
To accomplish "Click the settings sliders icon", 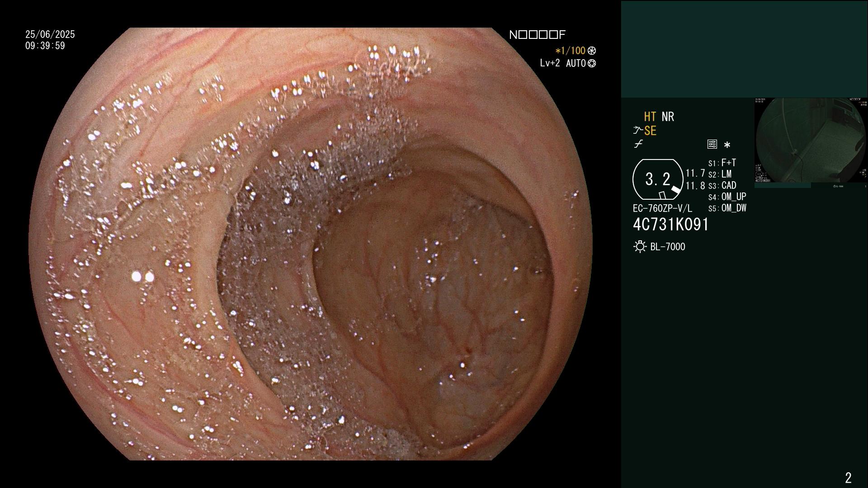I will pos(712,145).
